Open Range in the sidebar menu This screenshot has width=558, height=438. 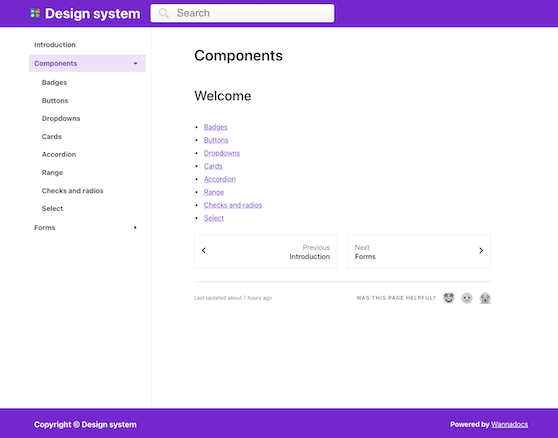point(52,172)
